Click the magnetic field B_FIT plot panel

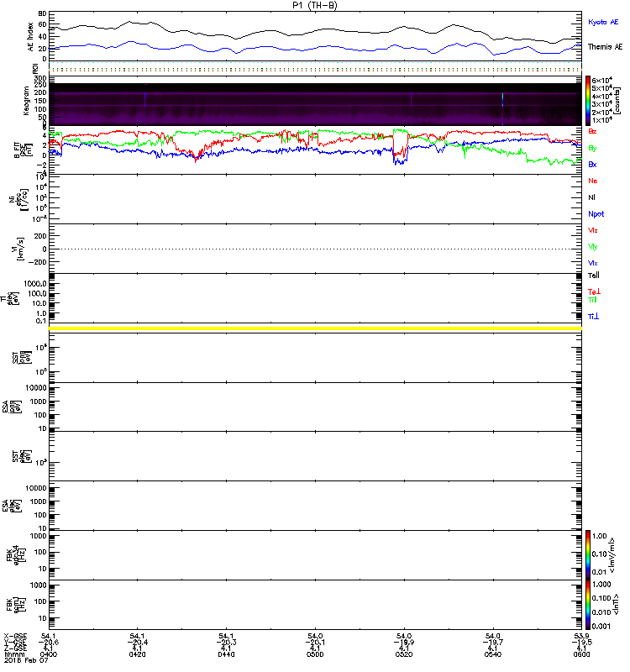(x=315, y=150)
